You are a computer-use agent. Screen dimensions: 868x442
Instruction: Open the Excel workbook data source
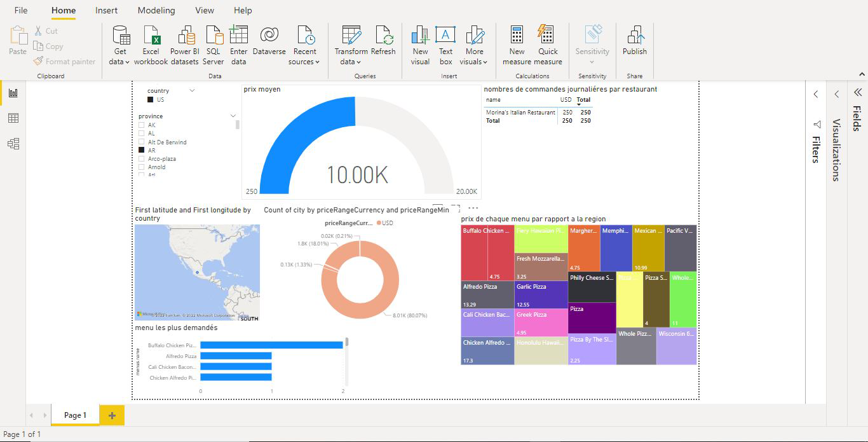click(x=151, y=36)
